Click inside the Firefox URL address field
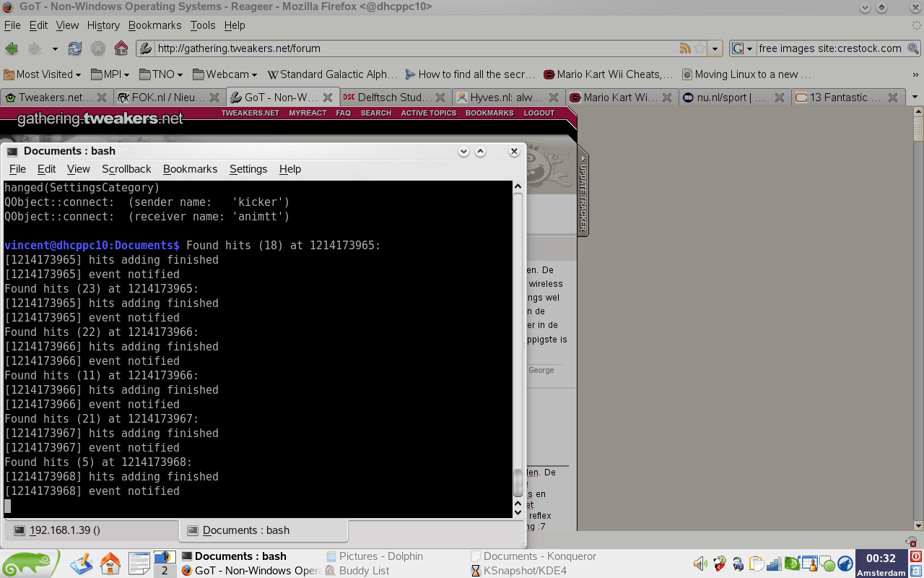The width and height of the screenshot is (924, 578). click(417, 48)
